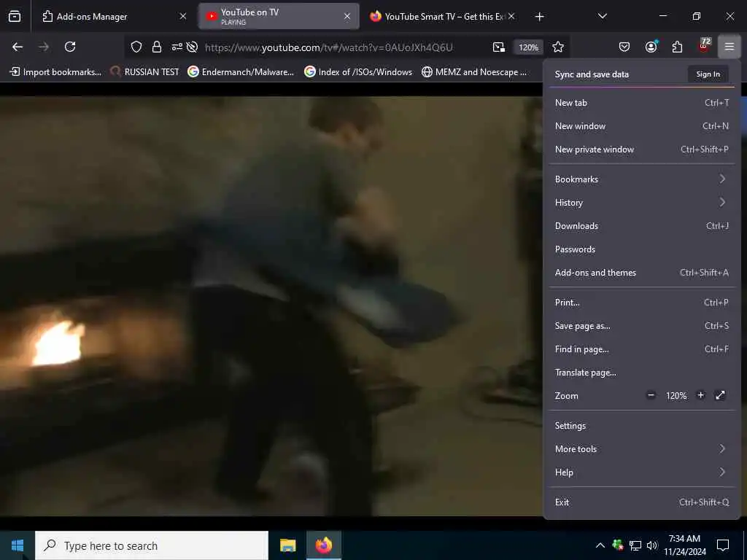Click the autoplay blocked icon
747x560 pixels.
pos(192,47)
